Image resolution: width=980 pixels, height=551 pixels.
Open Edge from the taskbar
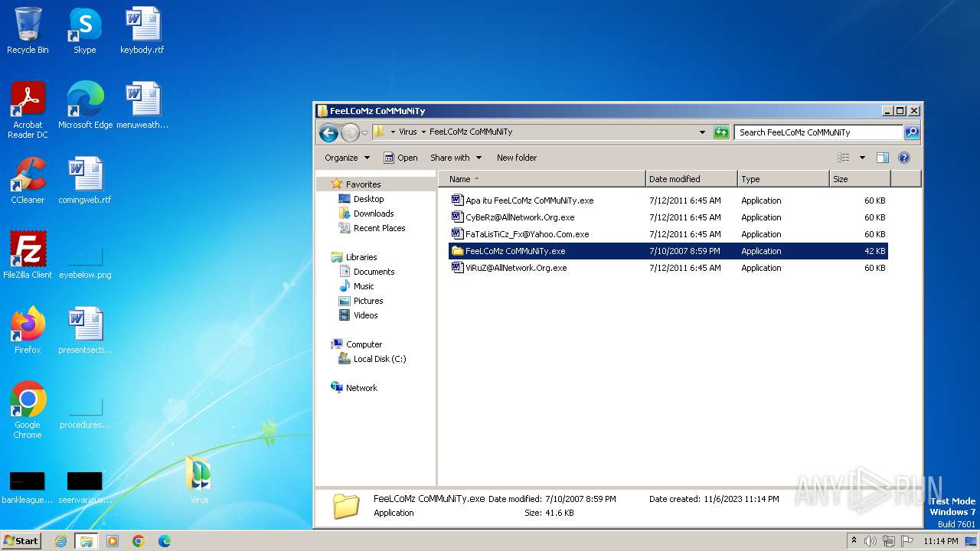(165, 541)
